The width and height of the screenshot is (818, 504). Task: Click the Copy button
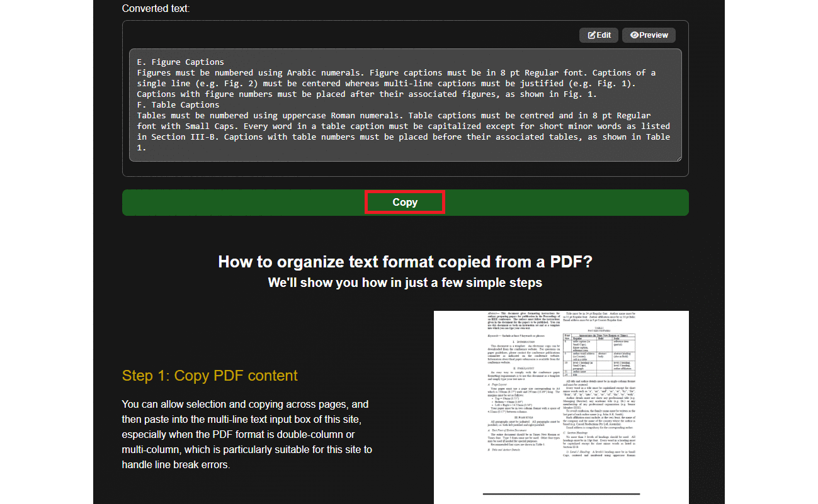click(x=405, y=203)
